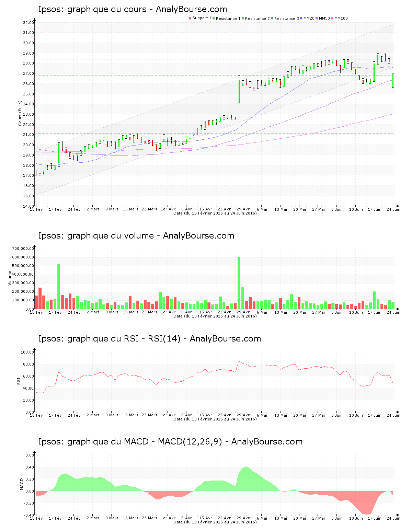412x532 pixels.
Task: Click the '-0.40' value on MACD axis
Action: tap(29, 515)
